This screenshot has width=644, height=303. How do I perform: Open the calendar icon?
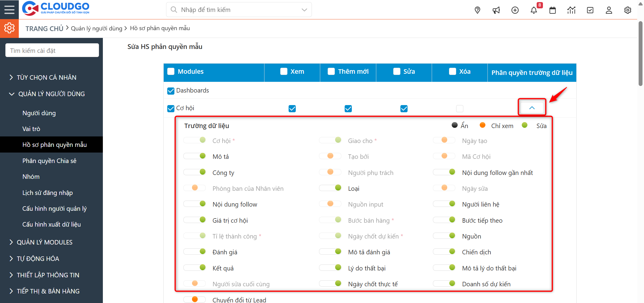tap(552, 10)
